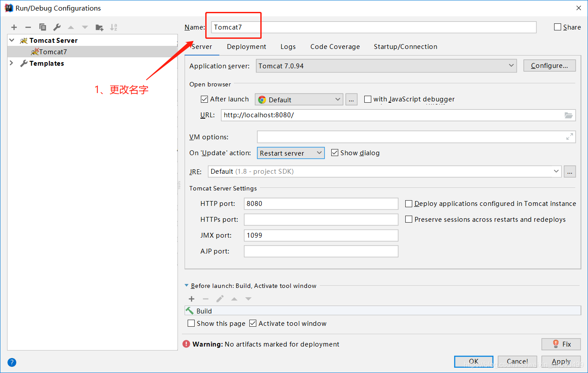The image size is (588, 373).
Task: Expand the Templates tree node
Action: coord(11,63)
